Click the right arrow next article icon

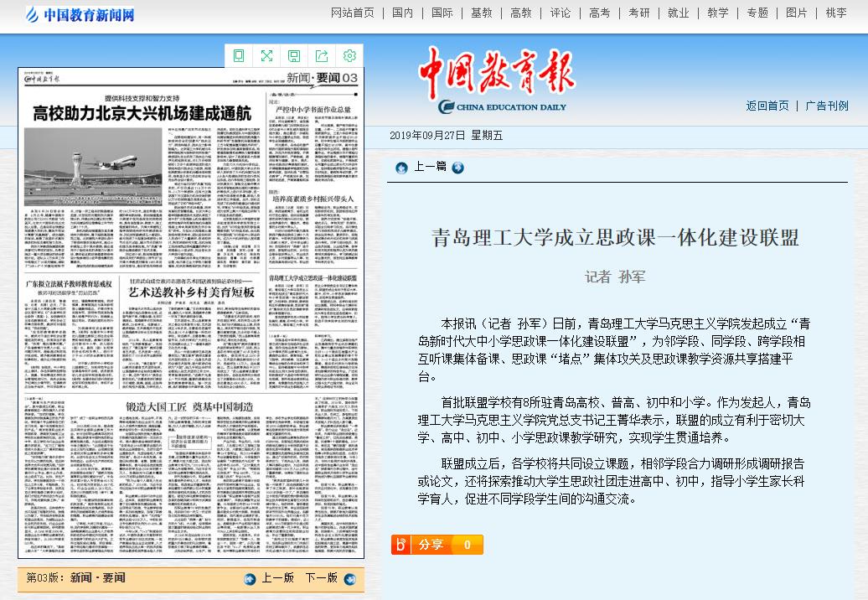coord(457,168)
